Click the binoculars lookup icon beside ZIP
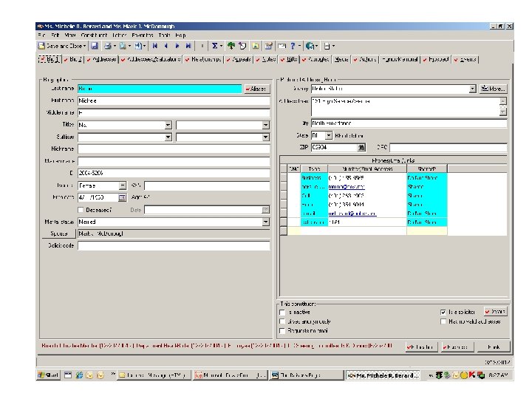This screenshot has height=399, width=532. [361, 147]
